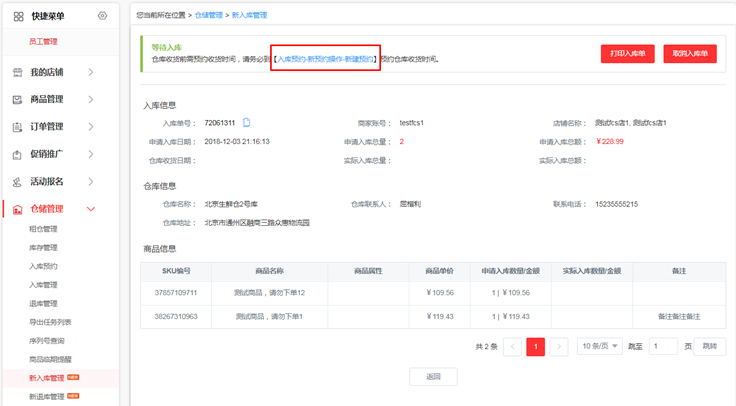Screen dimensions: 736x406
Task: Expand the 订单管理 menu chevron
Action: pyautogui.click(x=91, y=127)
